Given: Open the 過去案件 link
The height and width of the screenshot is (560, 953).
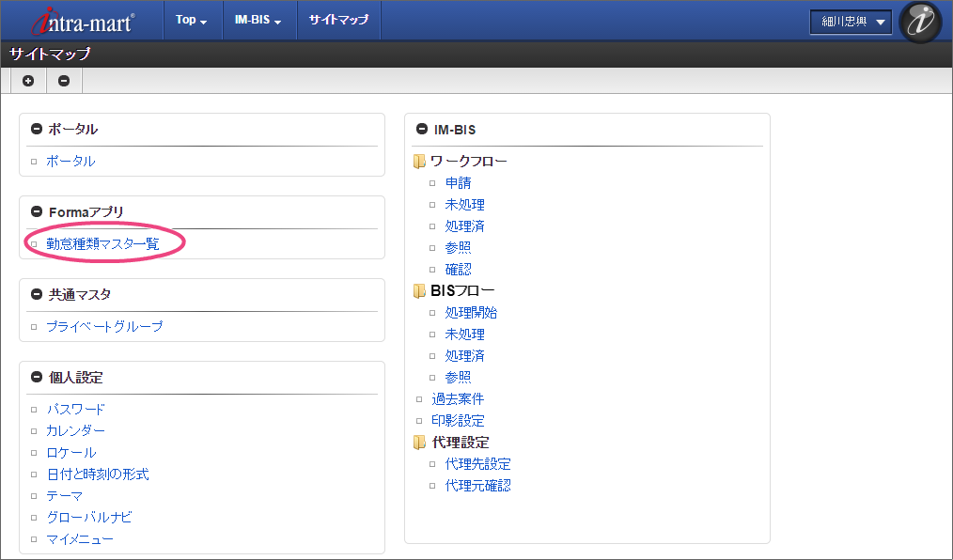Looking at the screenshot, I should (458, 399).
